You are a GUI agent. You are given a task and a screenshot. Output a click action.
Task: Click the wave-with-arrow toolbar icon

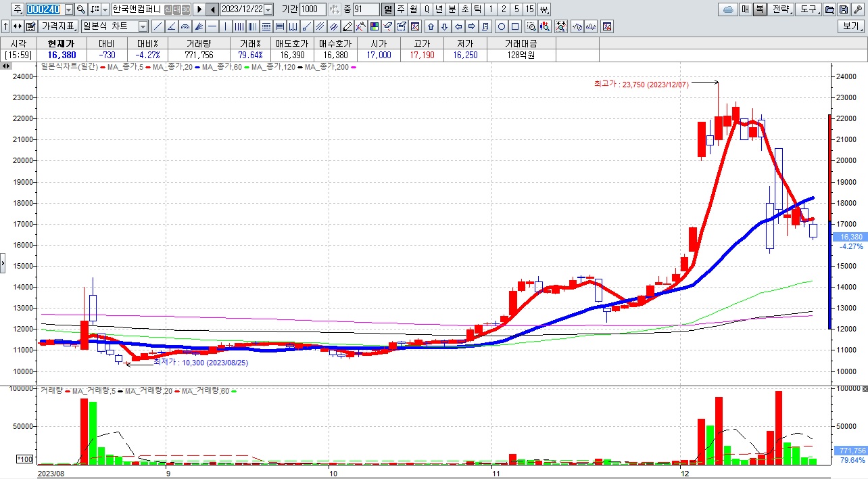577,26
